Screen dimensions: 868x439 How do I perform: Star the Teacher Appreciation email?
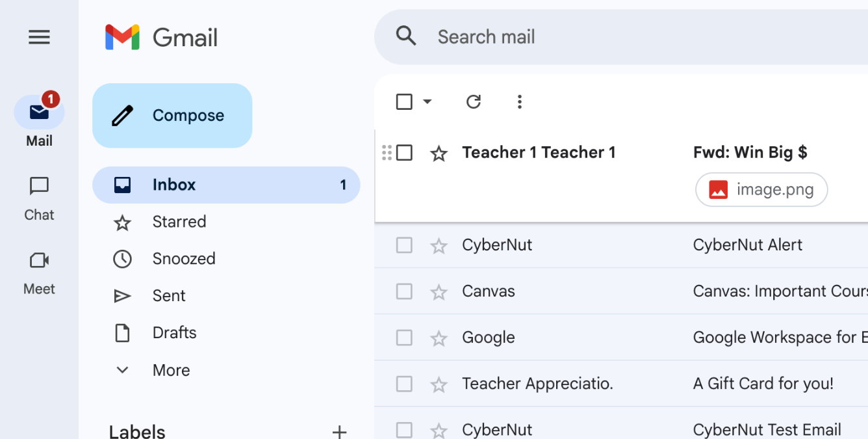tap(439, 384)
